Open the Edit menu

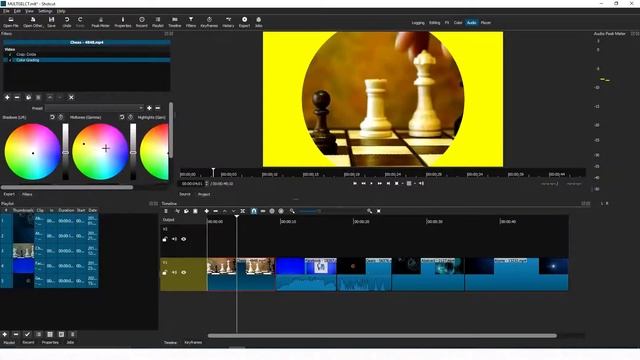click(17, 11)
